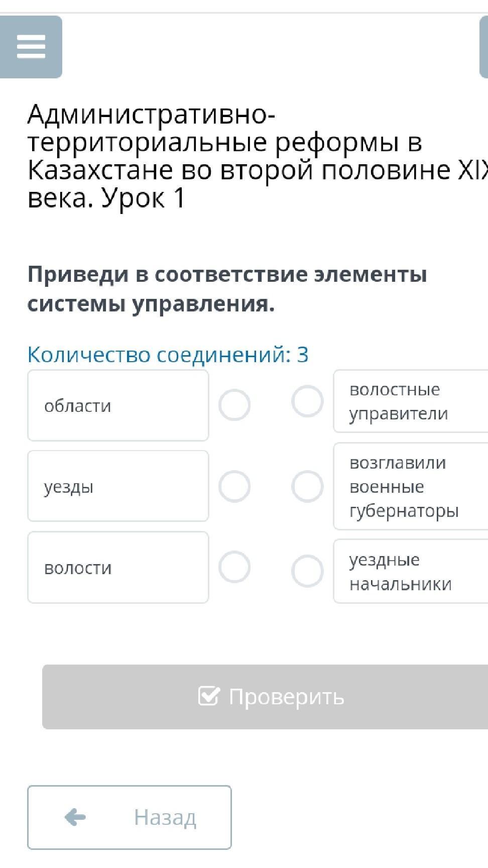488x868 pixels.
Task: Click the «уезды» answer box
Action: pos(118,486)
